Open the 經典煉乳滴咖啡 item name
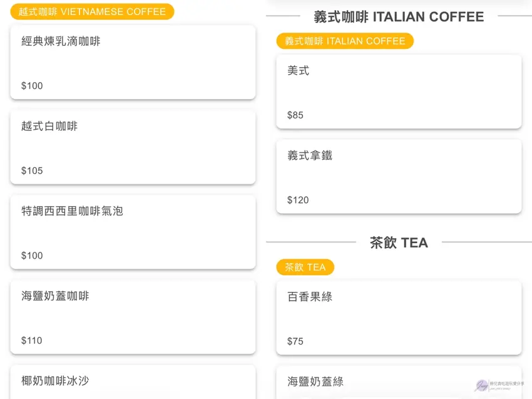This screenshot has height=399, width=532. point(61,41)
